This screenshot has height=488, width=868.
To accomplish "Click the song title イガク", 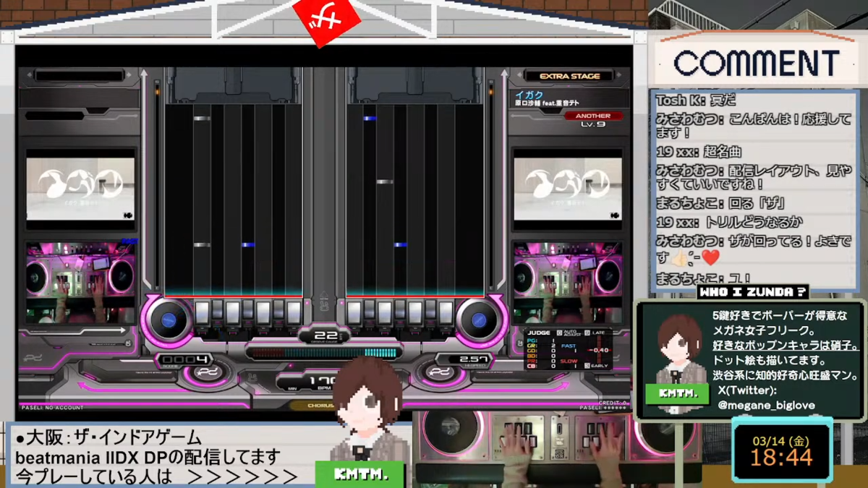I will point(529,94).
